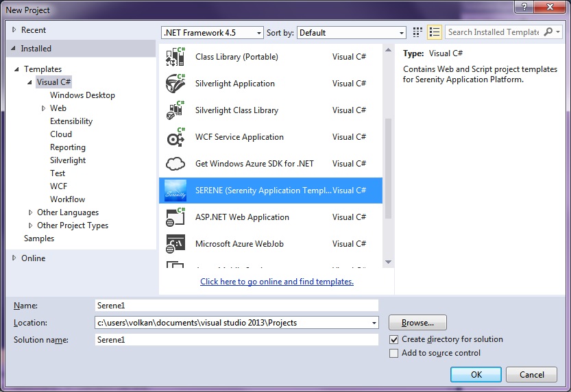Select ASP.NET Web Application template name
Viewport: 571px width, 392px height.
[x=242, y=217]
